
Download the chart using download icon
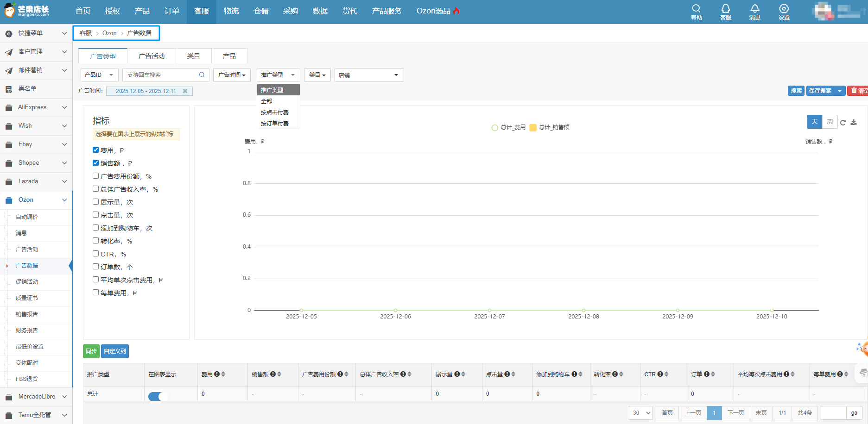click(x=854, y=123)
